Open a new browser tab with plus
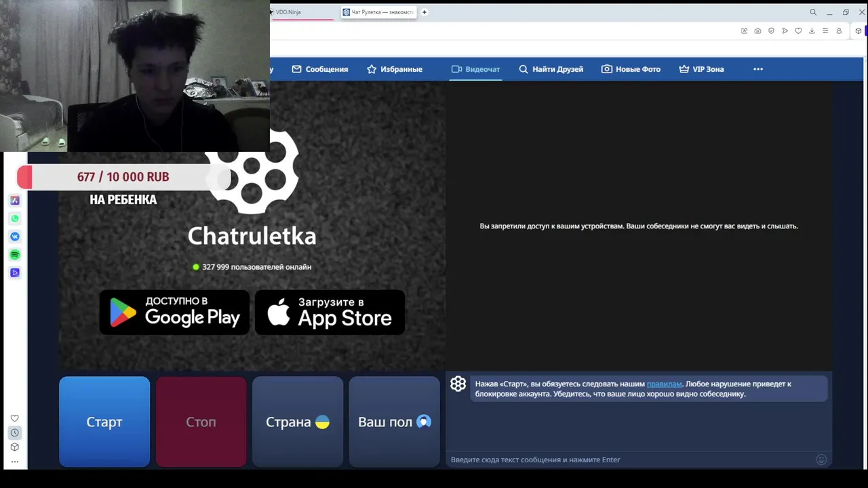Screen dimensions: 868x488 (425, 12)
